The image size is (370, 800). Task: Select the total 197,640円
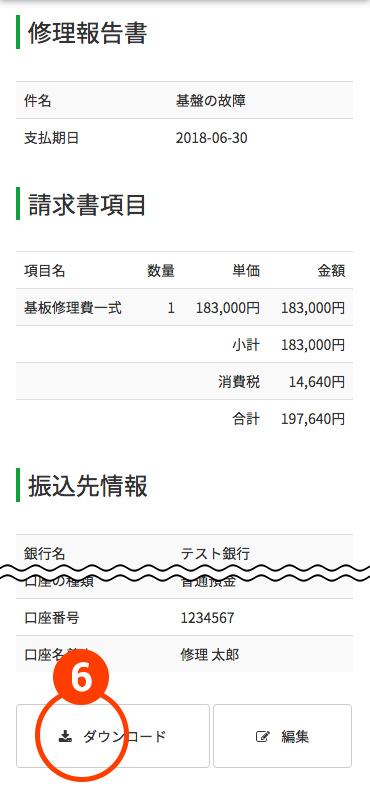(x=313, y=419)
